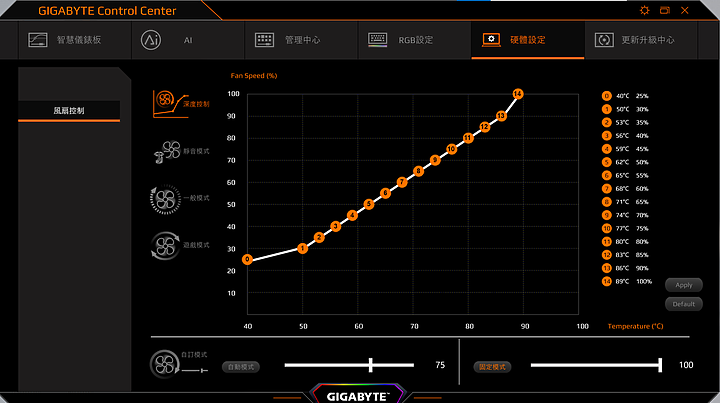Click legend entry 4 with 59°C 45%

point(625,149)
